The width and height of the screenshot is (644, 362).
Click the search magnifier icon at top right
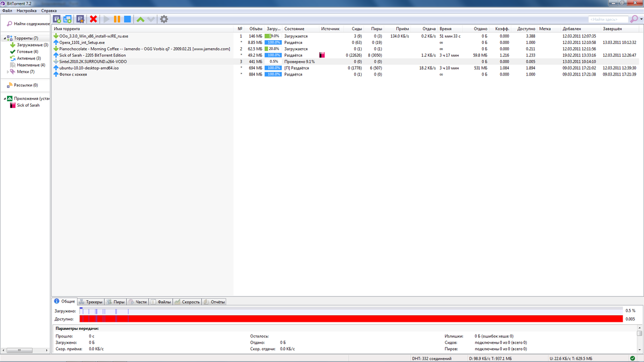pyautogui.click(x=634, y=19)
